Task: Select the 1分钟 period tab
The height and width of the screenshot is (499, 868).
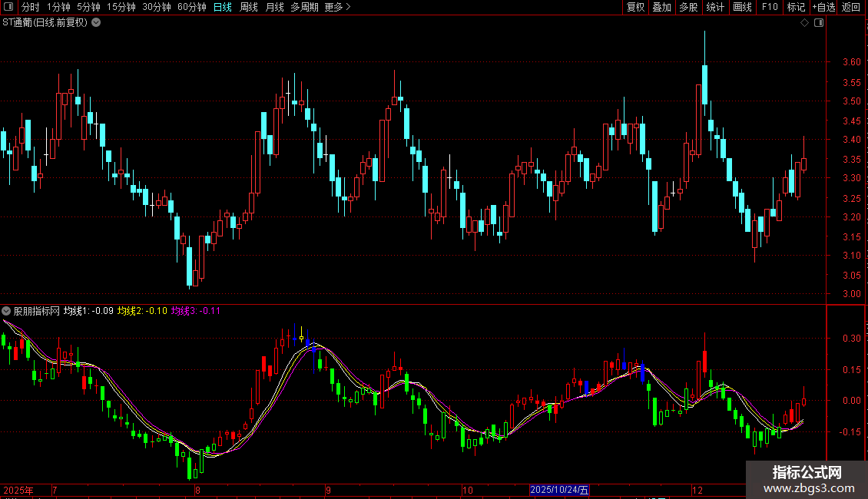Action: click(58, 7)
